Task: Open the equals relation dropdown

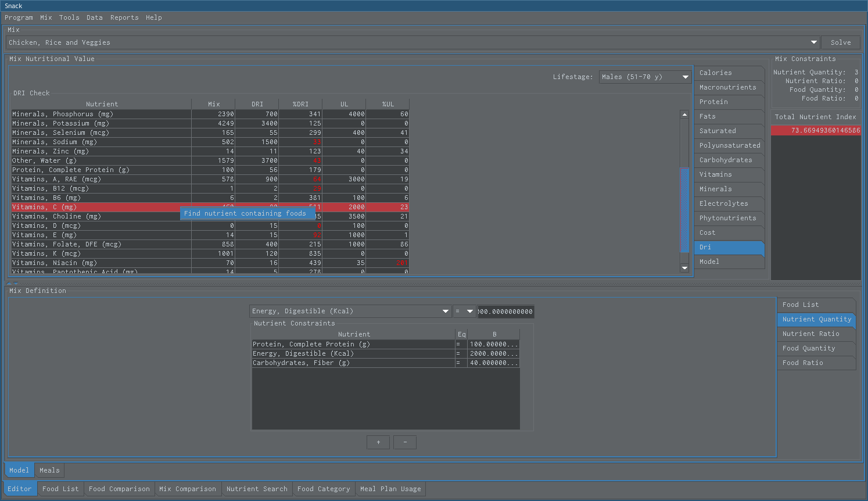Action: tap(464, 311)
